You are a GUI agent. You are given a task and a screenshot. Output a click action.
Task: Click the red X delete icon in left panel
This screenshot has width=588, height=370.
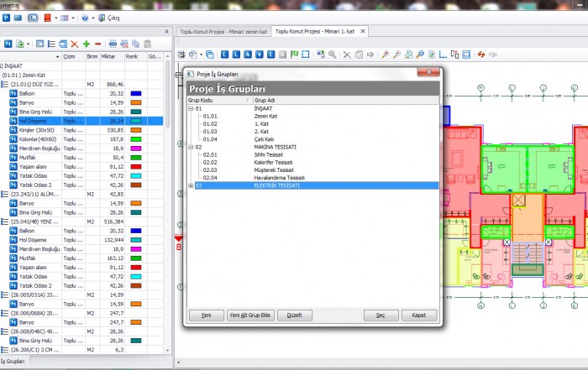pyautogui.click(x=75, y=43)
